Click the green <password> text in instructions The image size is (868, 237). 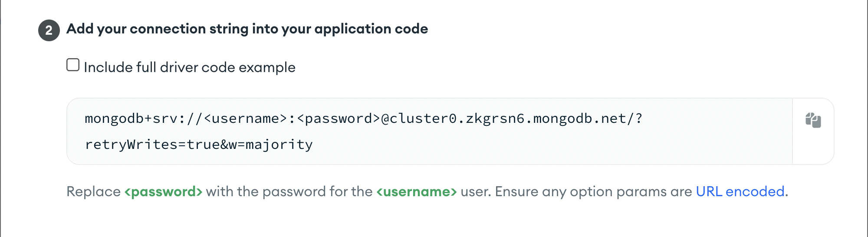click(163, 191)
